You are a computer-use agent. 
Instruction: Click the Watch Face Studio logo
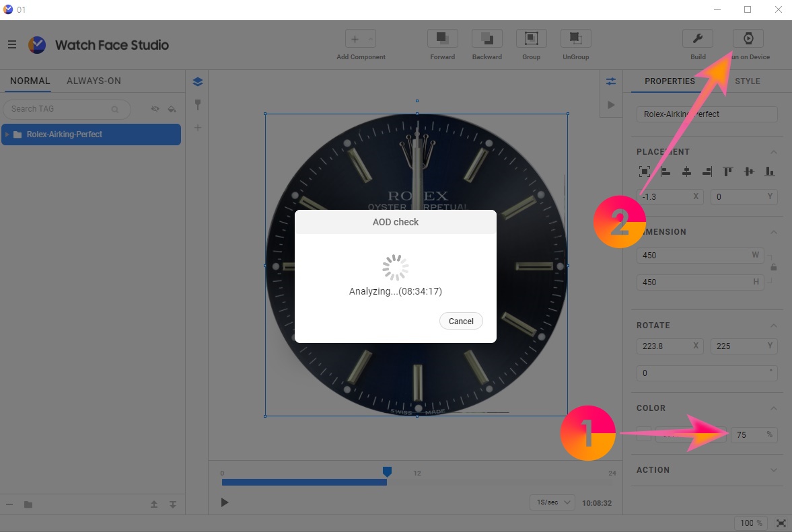coord(37,45)
